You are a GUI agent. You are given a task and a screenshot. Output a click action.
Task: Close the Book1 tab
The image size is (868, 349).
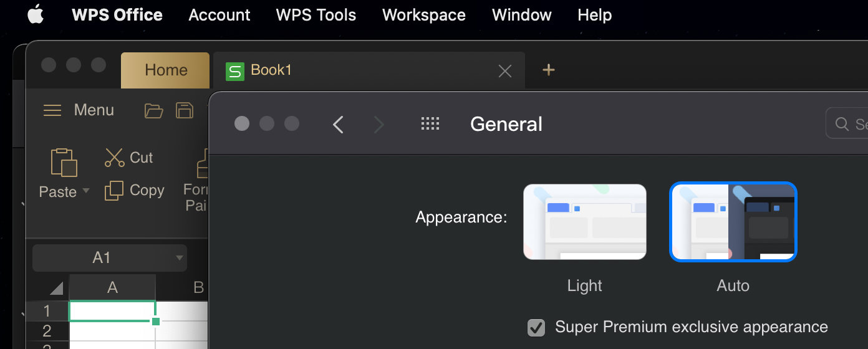(x=505, y=71)
